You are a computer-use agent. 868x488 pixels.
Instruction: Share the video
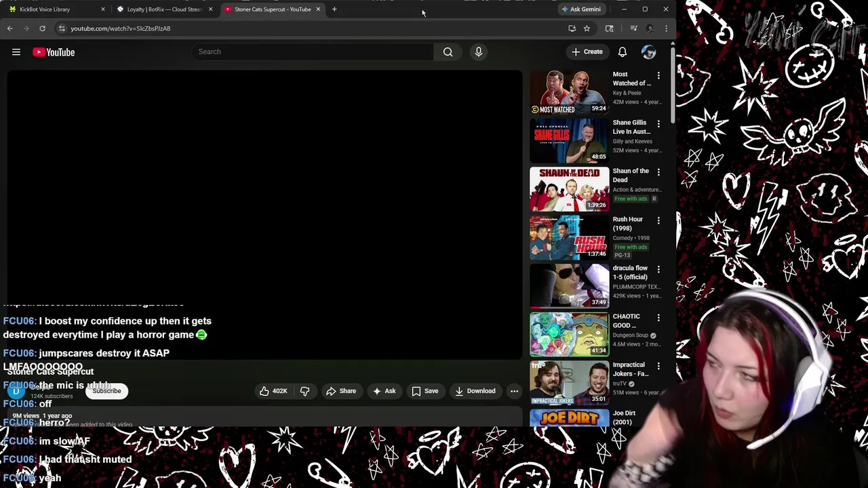click(x=341, y=391)
